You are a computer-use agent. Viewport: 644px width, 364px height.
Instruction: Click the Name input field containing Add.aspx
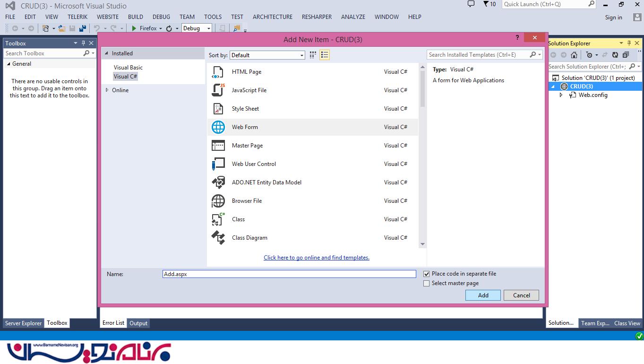pyautogui.click(x=289, y=274)
